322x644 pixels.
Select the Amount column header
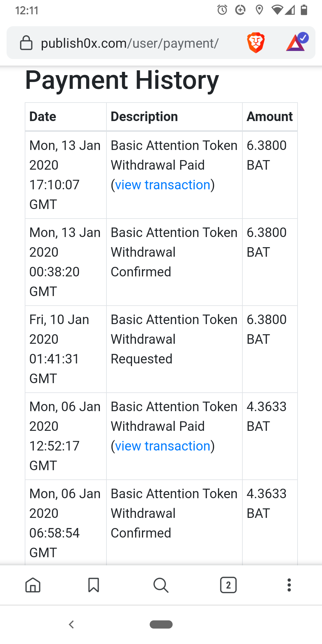click(270, 117)
